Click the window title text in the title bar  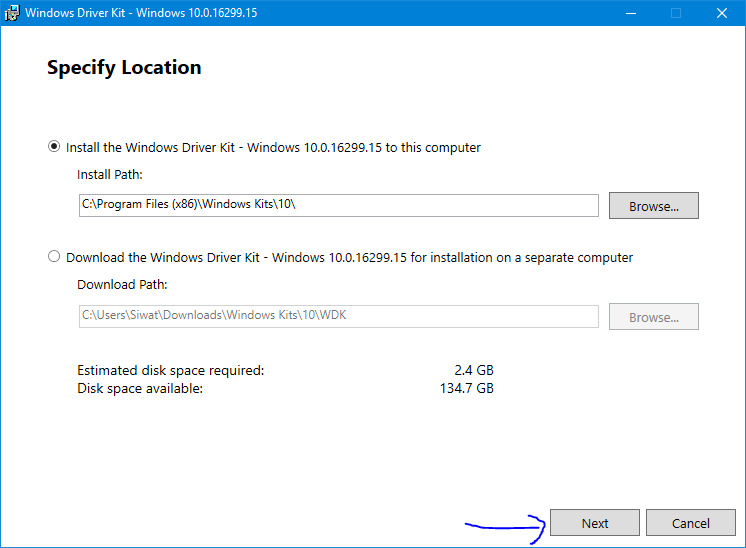[141, 13]
